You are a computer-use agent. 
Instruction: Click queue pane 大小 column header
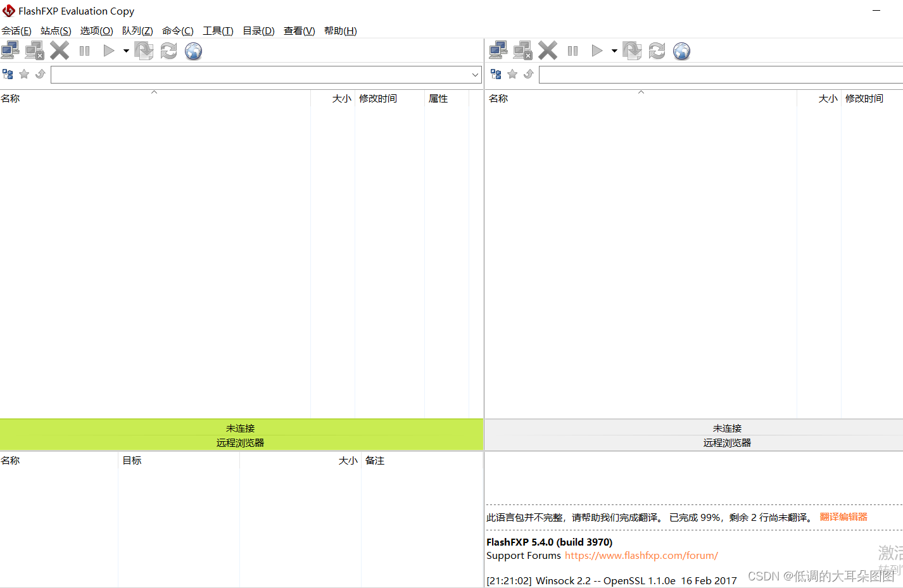tap(300, 460)
